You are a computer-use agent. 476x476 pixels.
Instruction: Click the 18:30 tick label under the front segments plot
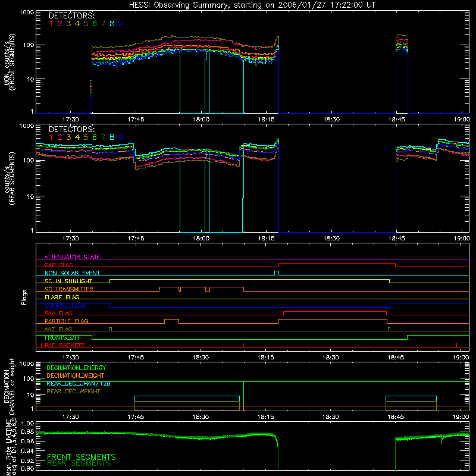pos(331,120)
